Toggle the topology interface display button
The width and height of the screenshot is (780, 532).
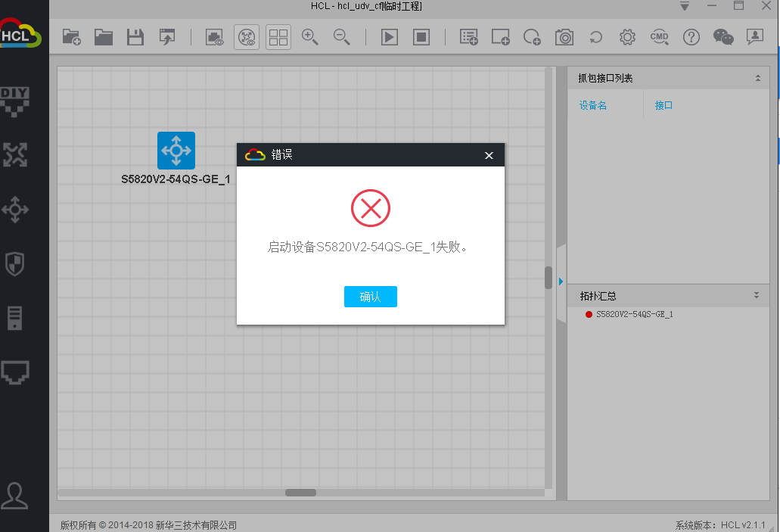tap(247, 37)
